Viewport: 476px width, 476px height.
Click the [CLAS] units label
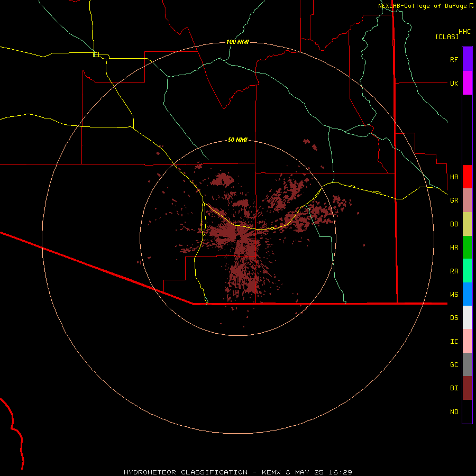coord(447,36)
